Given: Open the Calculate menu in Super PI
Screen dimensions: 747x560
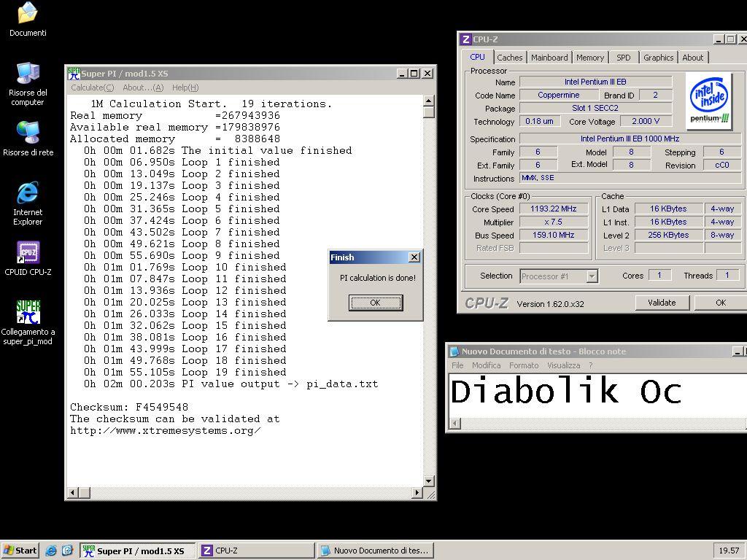Looking at the screenshot, I should (x=93, y=87).
